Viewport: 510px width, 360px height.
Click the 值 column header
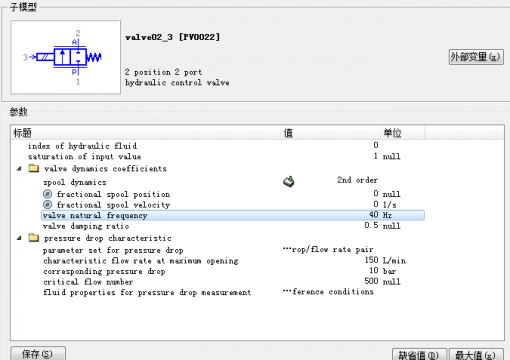[330, 133]
